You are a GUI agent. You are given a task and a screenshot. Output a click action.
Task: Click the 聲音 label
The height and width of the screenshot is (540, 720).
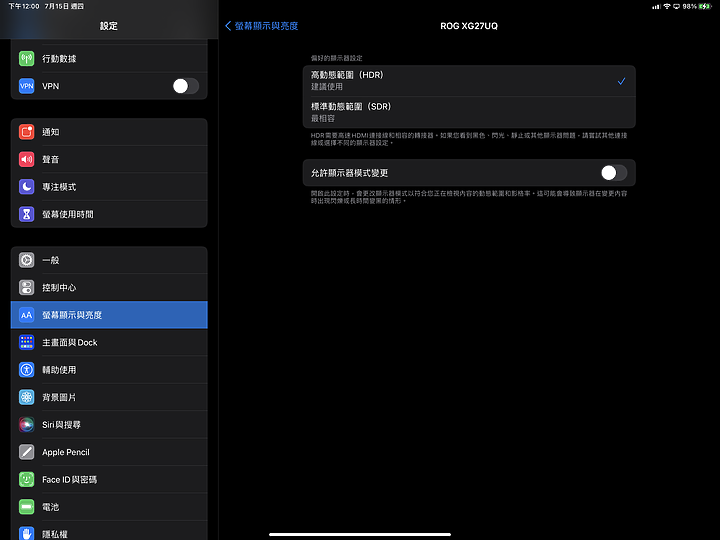click(51, 159)
